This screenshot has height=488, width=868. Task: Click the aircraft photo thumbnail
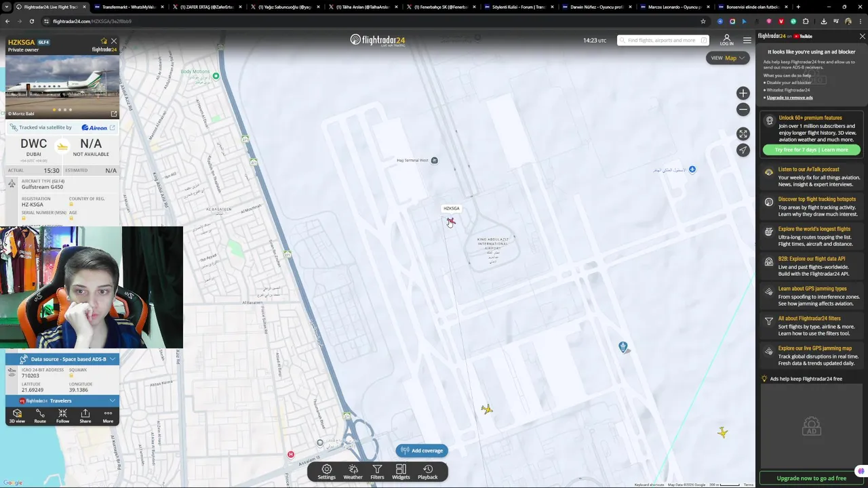coord(62,86)
